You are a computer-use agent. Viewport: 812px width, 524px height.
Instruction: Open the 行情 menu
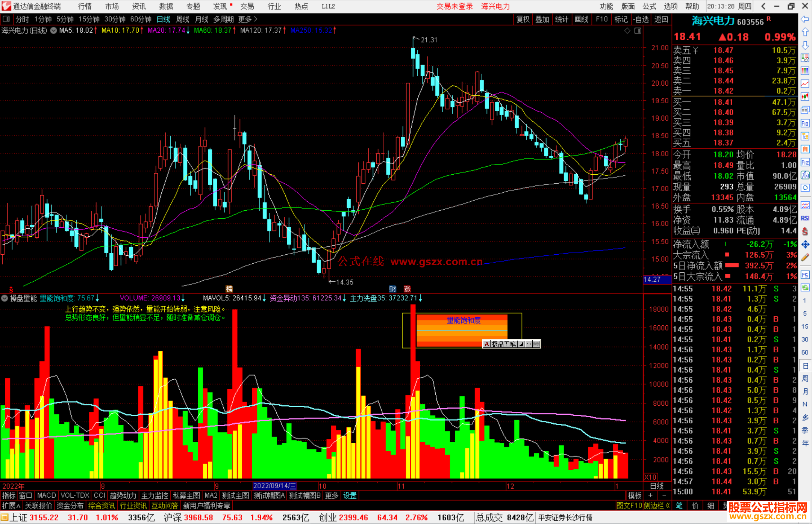[85, 6]
